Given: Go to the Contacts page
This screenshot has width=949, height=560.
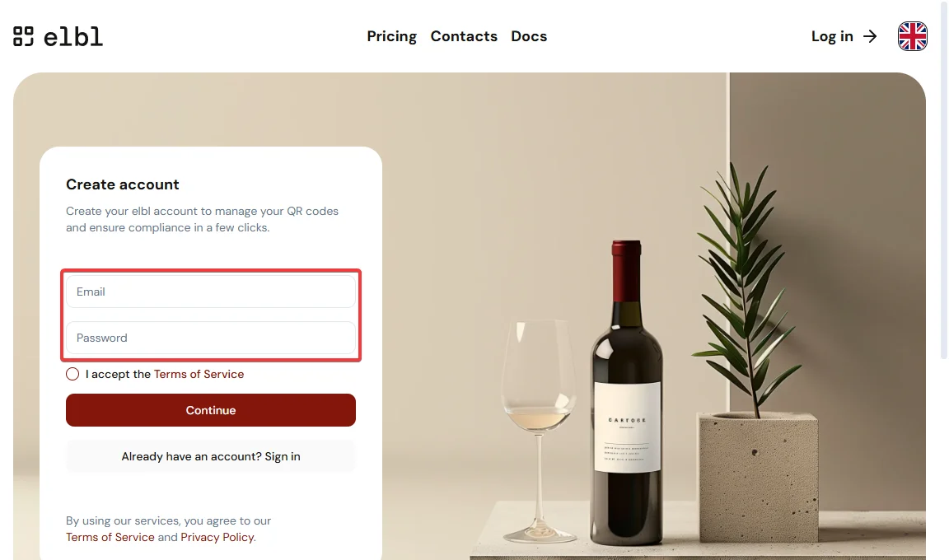Looking at the screenshot, I should [x=464, y=36].
